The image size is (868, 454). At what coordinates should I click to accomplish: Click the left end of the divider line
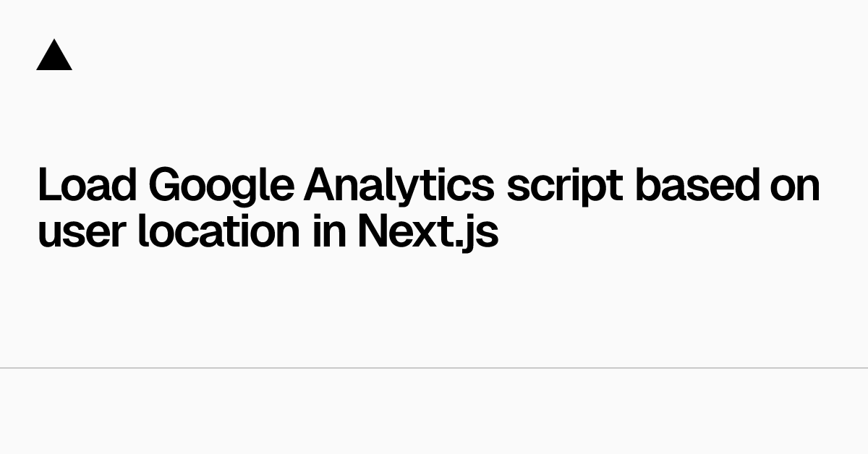pos(3,368)
